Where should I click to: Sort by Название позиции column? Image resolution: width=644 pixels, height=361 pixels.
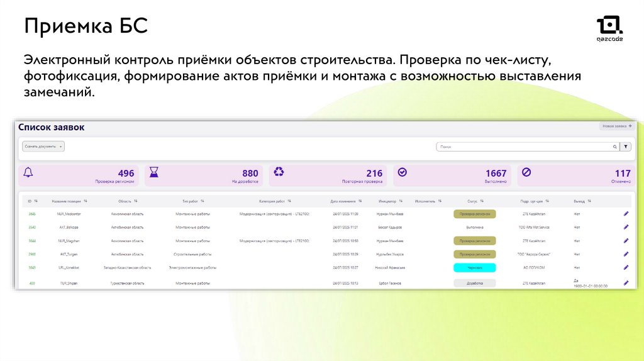86,201
